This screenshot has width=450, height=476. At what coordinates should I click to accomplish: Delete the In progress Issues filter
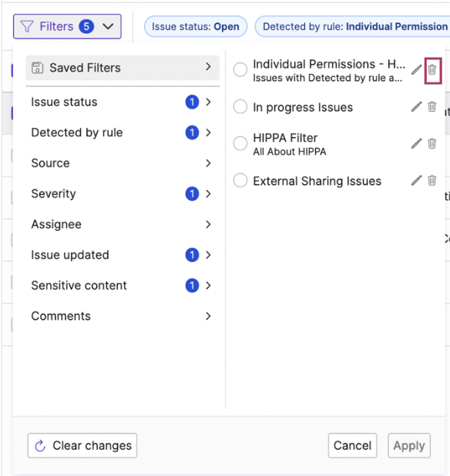[x=432, y=107]
